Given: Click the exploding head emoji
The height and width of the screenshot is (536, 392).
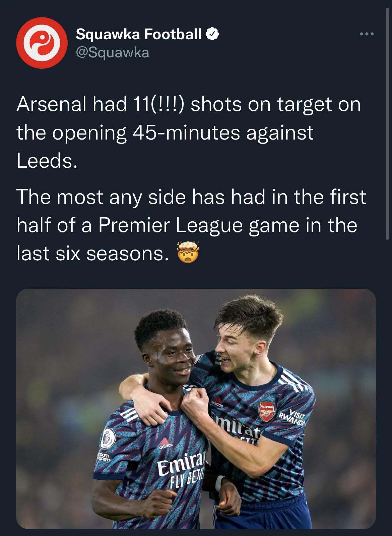Looking at the screenshot, I should click(189, 252).
